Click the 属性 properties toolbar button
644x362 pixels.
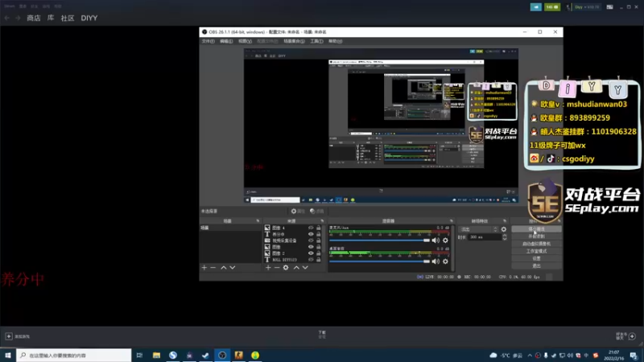[298, 211]
